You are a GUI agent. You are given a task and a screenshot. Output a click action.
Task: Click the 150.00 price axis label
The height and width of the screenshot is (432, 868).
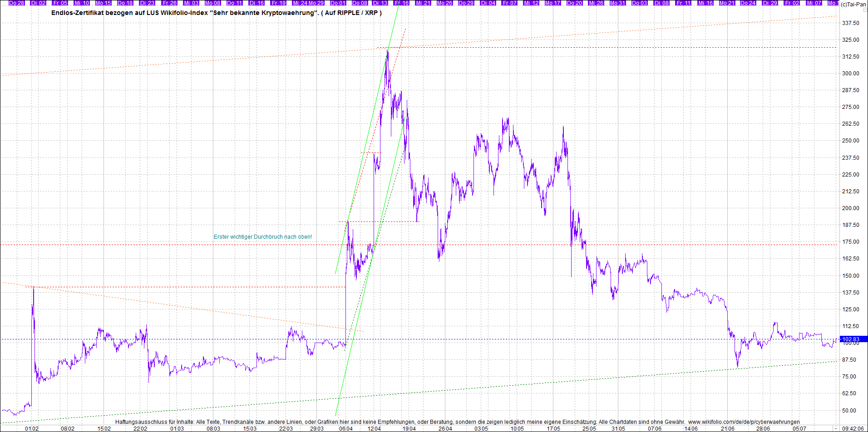tap(851, 276)
